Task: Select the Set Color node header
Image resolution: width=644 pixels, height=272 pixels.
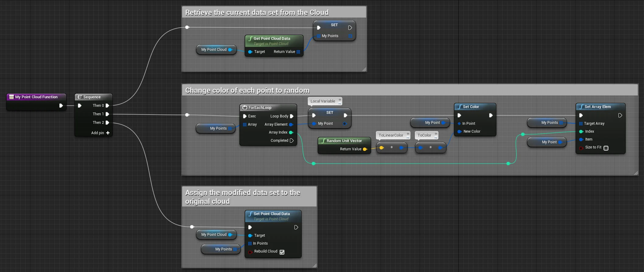Action: pyautogui.click(x=475, y=107)
